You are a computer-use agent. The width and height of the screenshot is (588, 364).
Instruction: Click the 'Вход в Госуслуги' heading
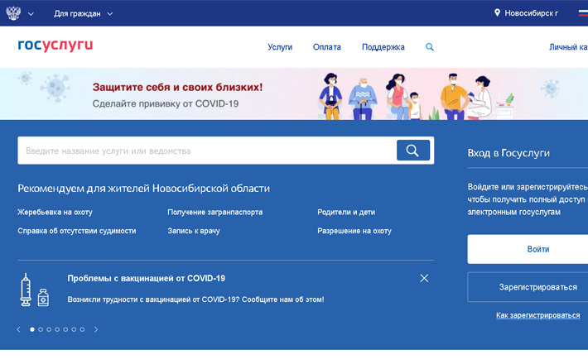[x=508, y=153]
